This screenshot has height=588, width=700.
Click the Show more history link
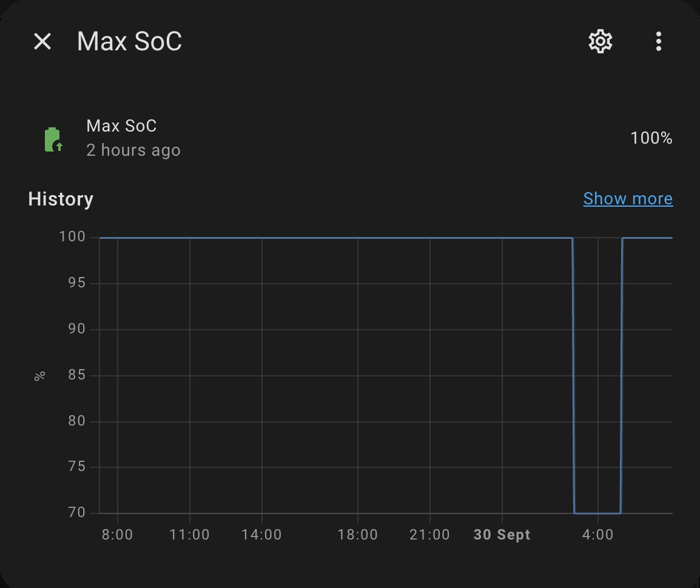point(628,199)
